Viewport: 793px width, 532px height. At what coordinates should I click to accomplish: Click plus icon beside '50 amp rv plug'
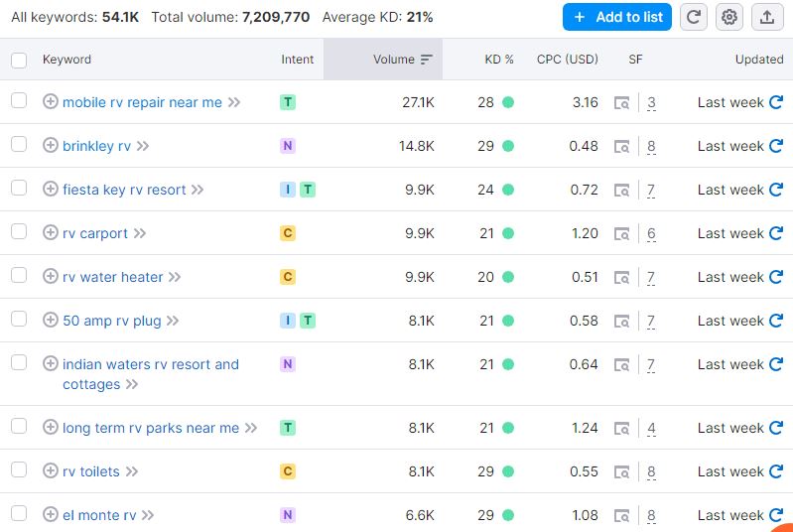[50, 321]
